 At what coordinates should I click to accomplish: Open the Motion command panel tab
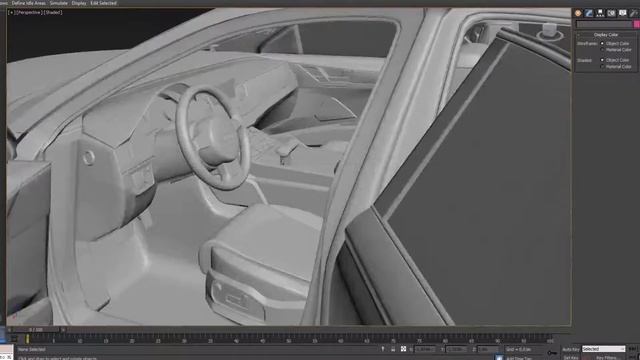point(611,13)
